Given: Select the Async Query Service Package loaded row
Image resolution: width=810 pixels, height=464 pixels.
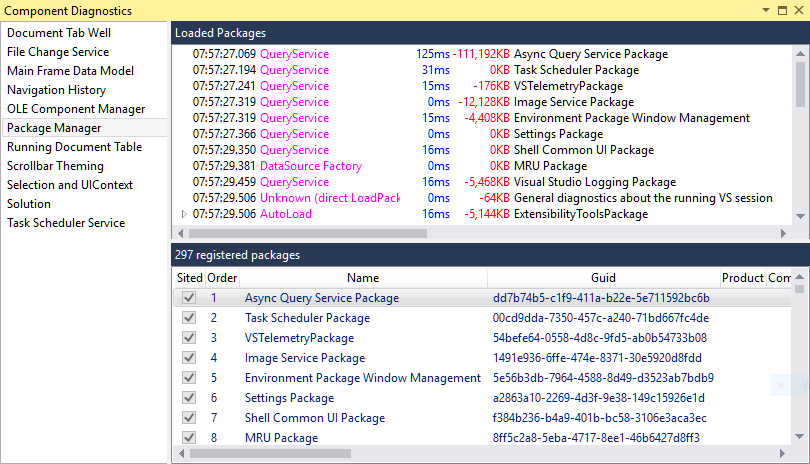Looking at the screenshot, I should pos(482,54).
